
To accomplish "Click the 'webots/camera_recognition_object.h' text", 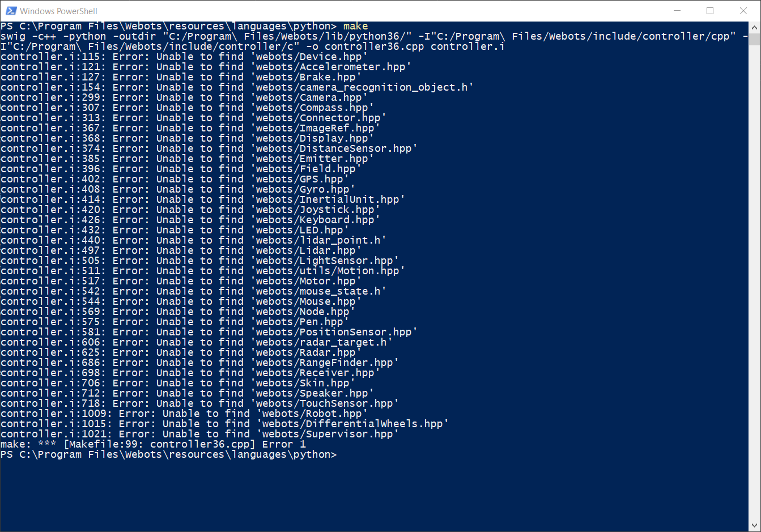I will coord(362,87).
